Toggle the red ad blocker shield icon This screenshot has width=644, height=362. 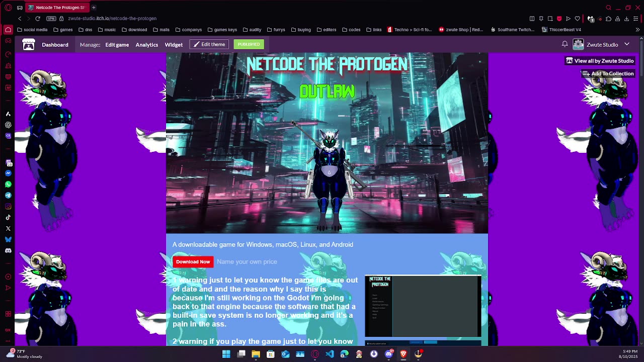[559, 19]
